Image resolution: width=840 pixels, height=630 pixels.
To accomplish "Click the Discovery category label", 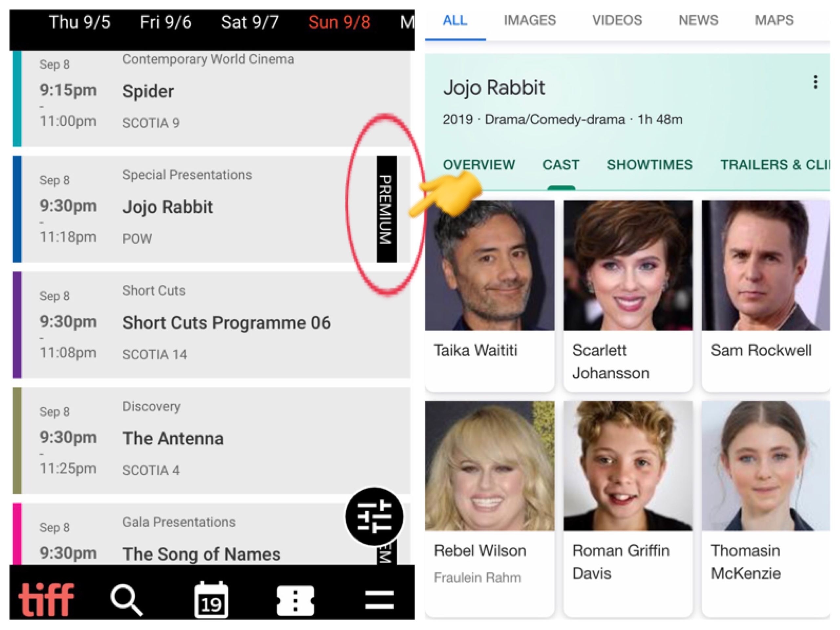I will click(151, 406).
